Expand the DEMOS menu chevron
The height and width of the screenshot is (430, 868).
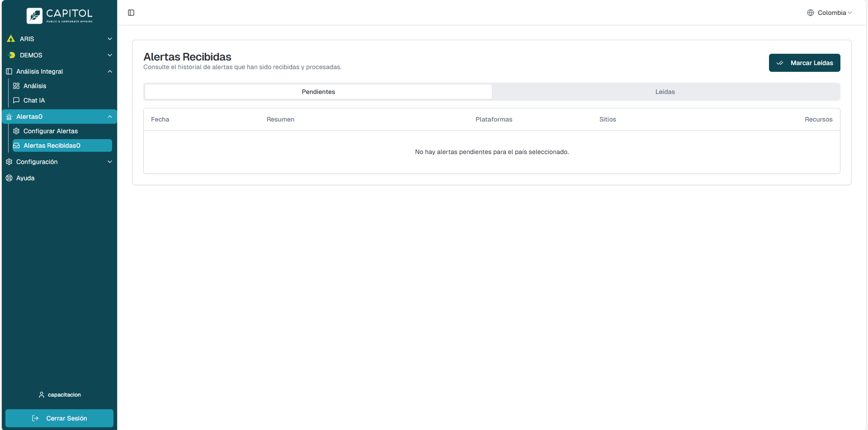109,55
